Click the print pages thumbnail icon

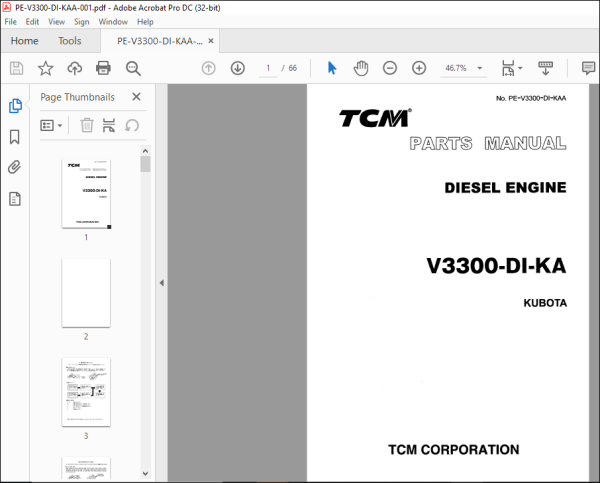(x=109, y=125)
